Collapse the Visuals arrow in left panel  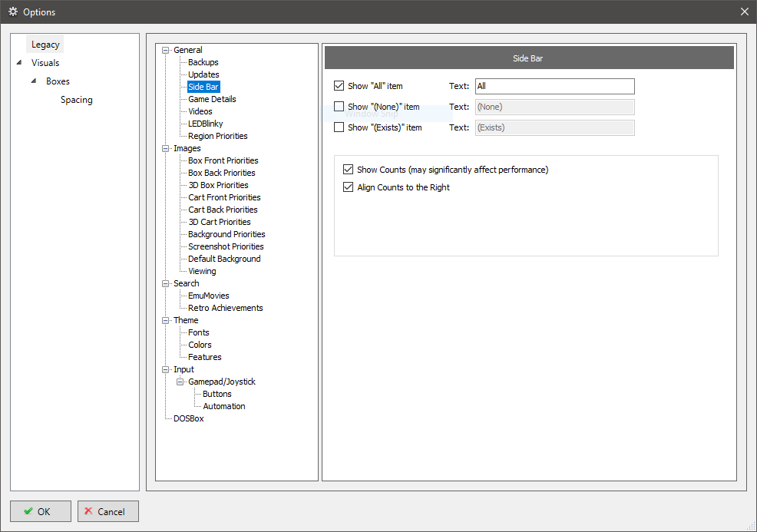coord(18,63)
